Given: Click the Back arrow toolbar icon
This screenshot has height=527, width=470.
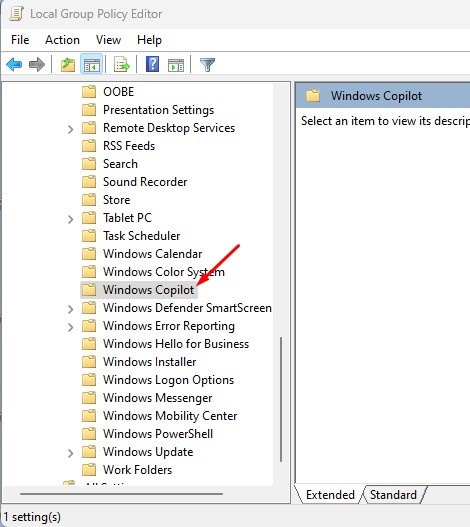Looking at the screenshot, I should point(14,64).
